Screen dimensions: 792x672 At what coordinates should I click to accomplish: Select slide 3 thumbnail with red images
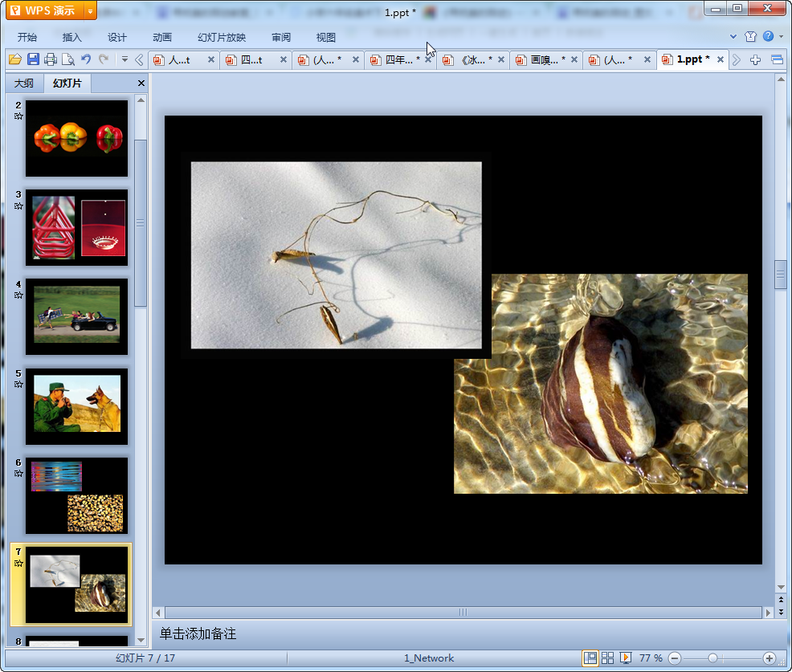(x=77, y=228)
